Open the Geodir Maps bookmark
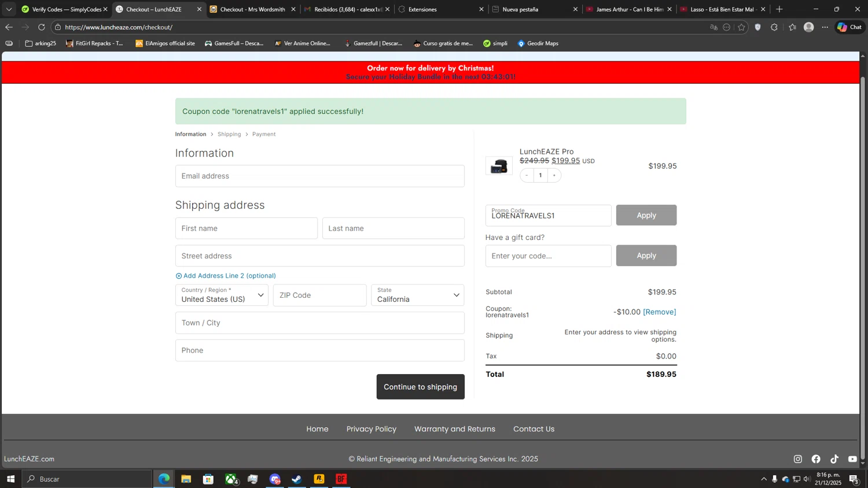 click(x=538, y=43)
